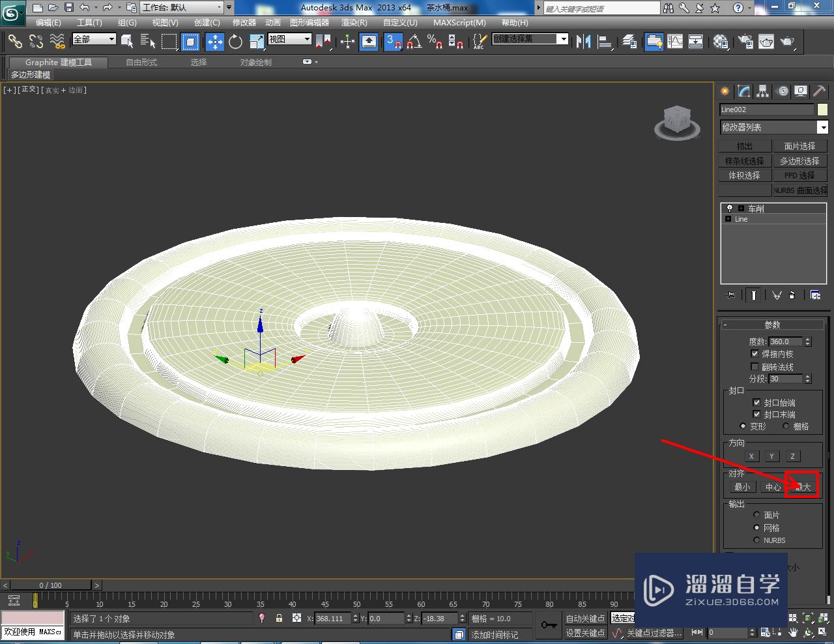The image size is (834, 644).
Task: Click Configure Modifier Sets icon
Action: (815, 295)
